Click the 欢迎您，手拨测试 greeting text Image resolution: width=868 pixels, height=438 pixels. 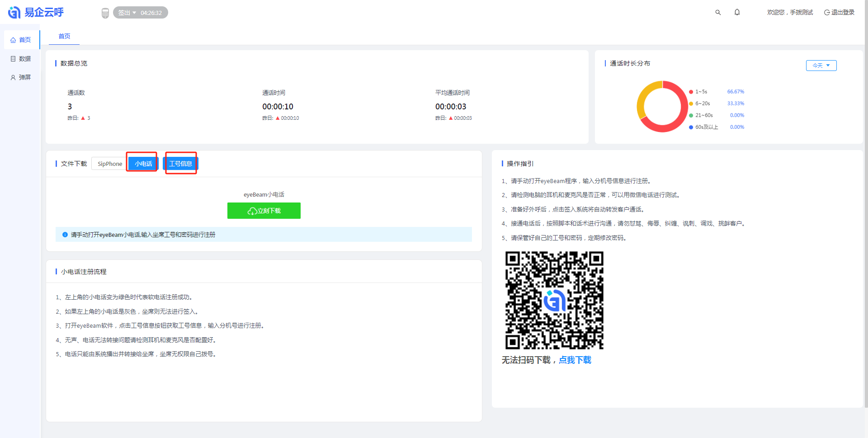point(790,12)
